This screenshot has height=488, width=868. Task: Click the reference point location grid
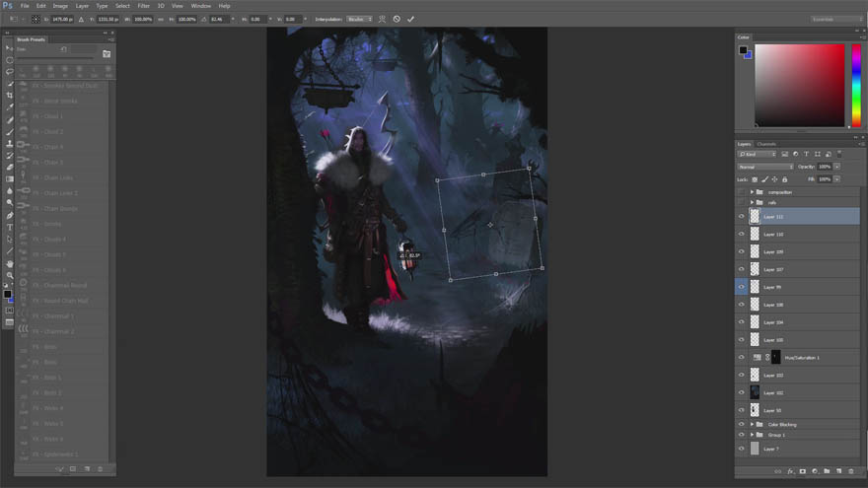36,19
